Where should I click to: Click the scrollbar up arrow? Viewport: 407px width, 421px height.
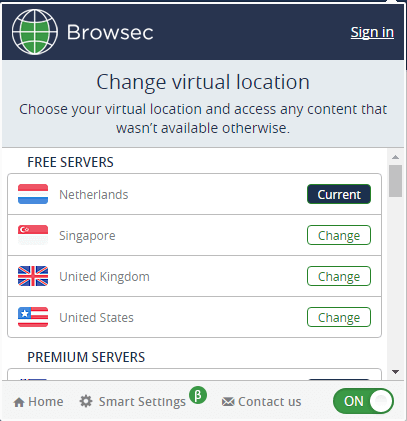(x=396, y=157)
